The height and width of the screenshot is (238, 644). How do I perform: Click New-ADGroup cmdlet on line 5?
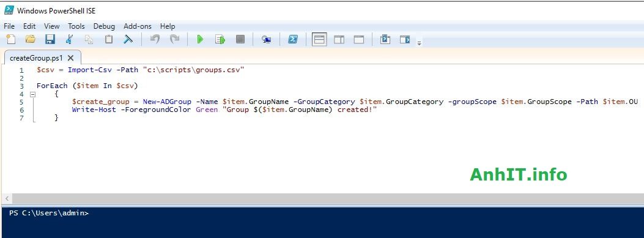coord(167,102)
